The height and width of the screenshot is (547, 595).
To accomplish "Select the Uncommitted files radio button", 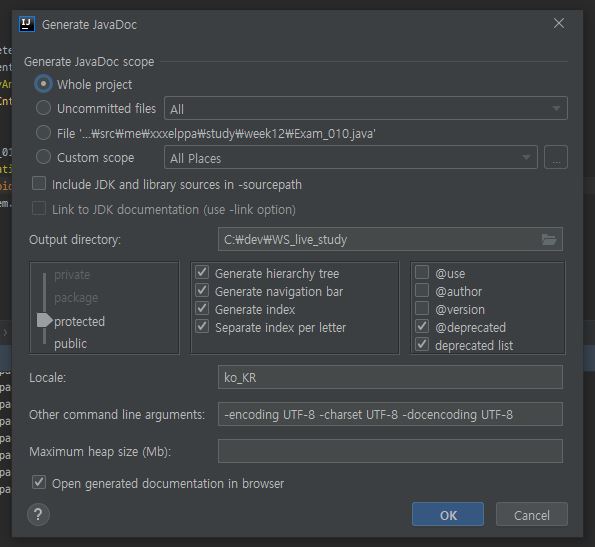I will click(43, 108).
